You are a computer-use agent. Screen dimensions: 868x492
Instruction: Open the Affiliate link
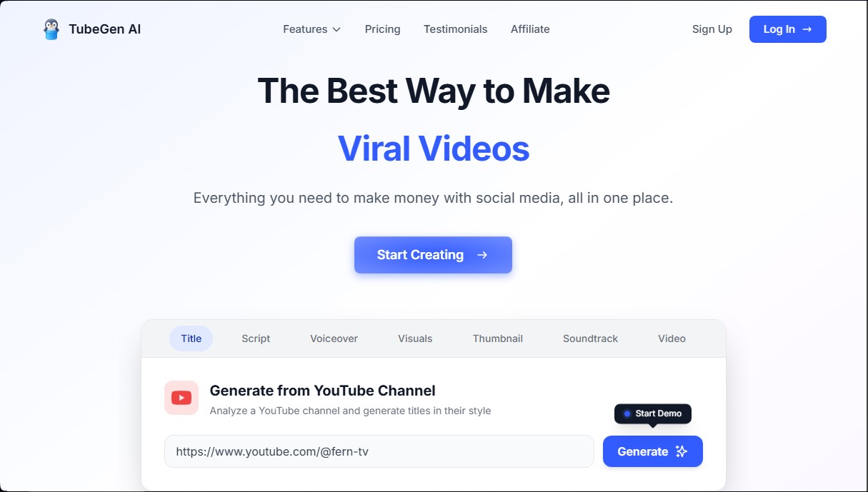(x=530, y=29)
